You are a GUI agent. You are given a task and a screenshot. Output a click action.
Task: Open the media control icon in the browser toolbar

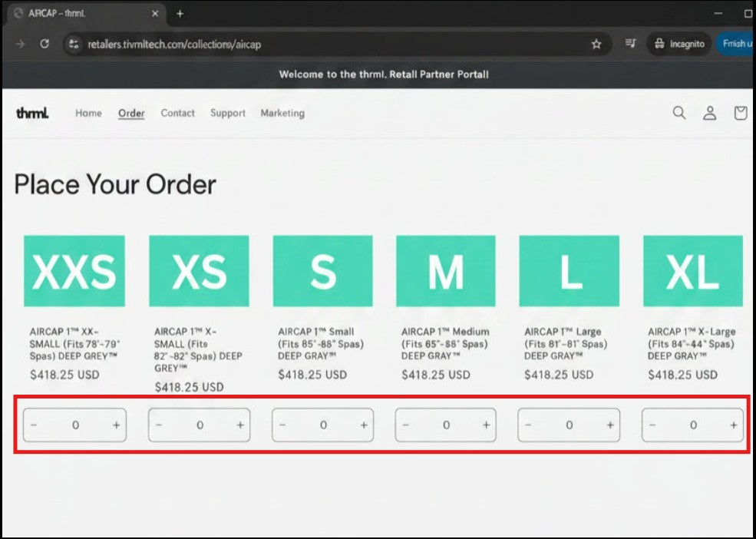tap(630, 44)
